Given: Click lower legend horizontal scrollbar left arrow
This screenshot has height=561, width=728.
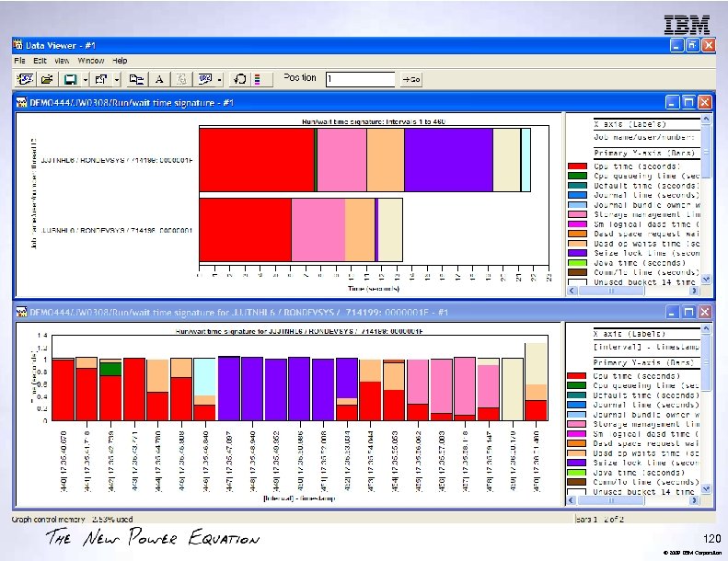Looking at the screenshot, I should [572, 500].
